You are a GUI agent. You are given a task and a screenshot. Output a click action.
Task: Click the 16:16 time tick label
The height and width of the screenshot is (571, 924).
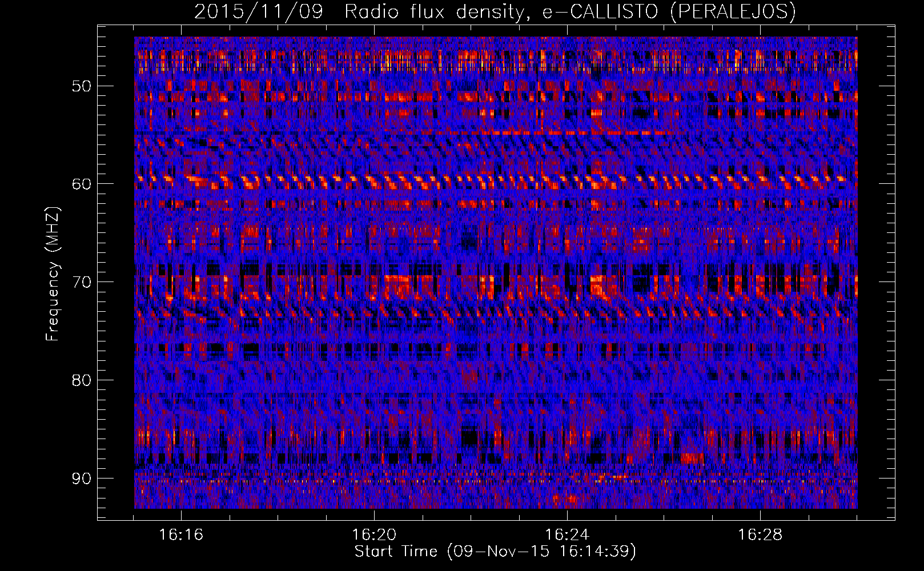coord(181,535)
